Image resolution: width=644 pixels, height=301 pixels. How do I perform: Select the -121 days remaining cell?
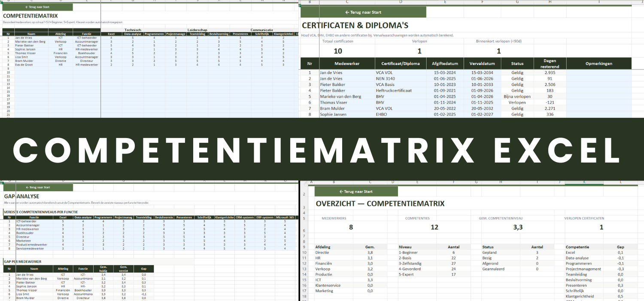(x=550, y=103)
